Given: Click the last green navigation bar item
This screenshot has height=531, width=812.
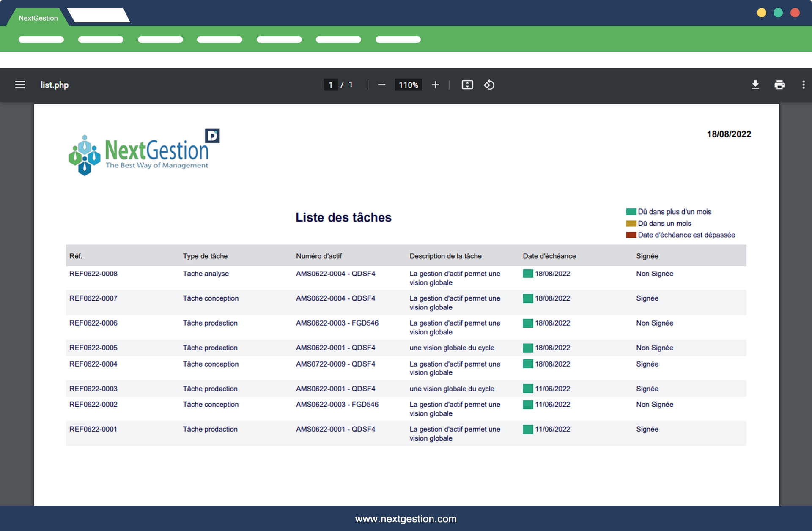Looking at the screenshot, I should tap(398, 39).
